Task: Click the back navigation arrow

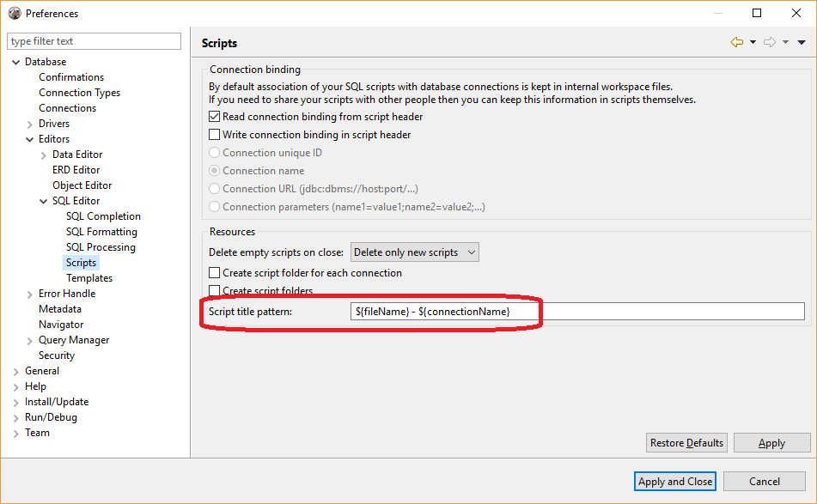Action: coord(736,41)
